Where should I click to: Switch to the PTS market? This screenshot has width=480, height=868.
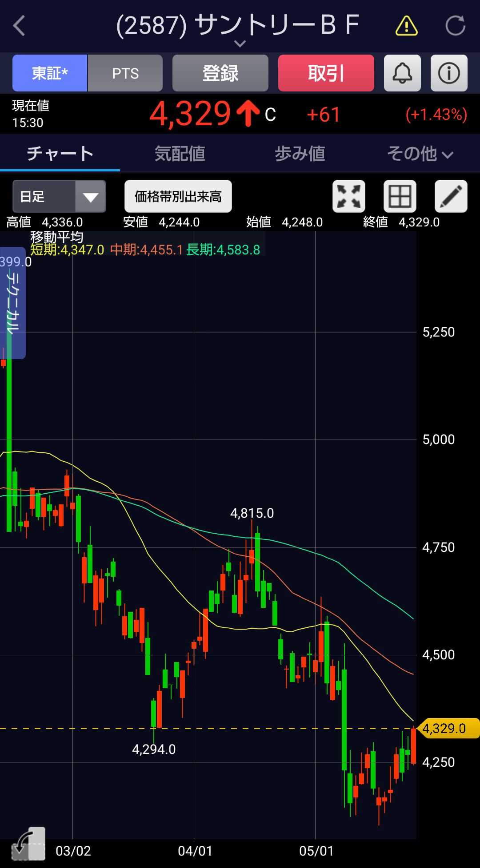click(x=125, y=73)
